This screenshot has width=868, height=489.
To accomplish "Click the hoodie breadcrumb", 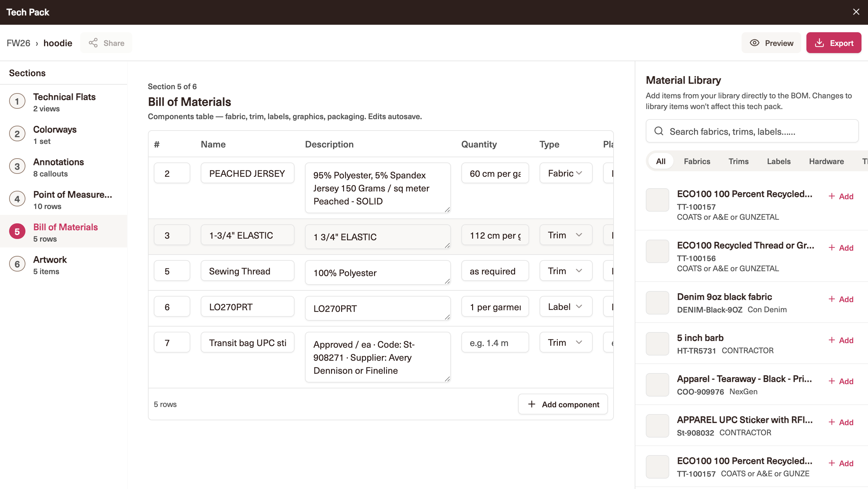I will [x=58, y=43].
